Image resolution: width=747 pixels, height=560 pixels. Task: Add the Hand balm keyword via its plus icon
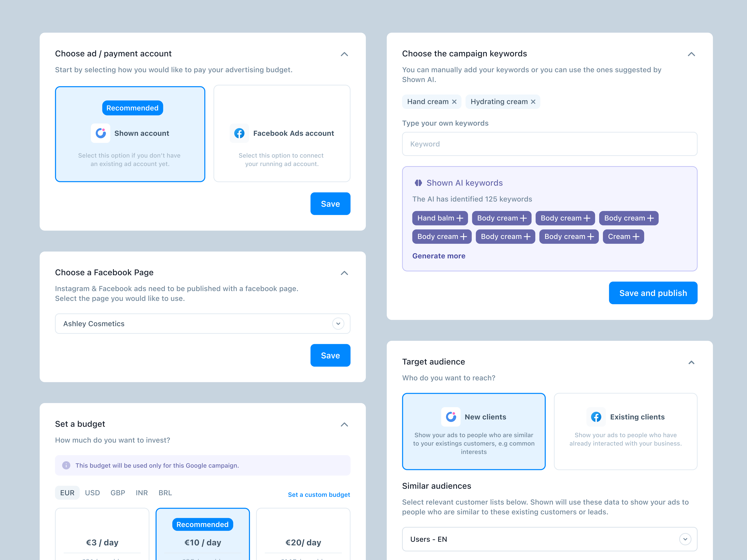pos(461,218)
